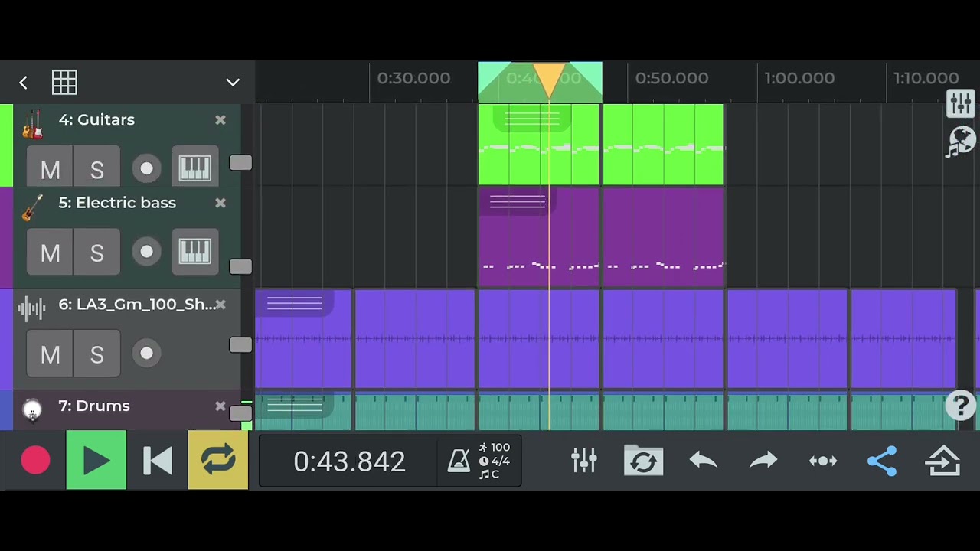The image size is (980, 551).
Task: Arm recording on Electric bass track
Action: point(147,252)
